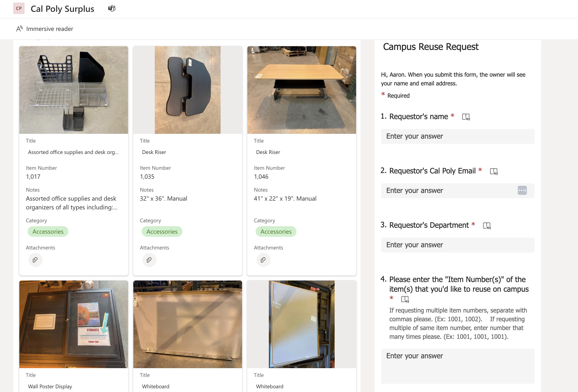Open Immersive reader from the top bar
The image size is (578, 392).
click(x=44, y=28)
